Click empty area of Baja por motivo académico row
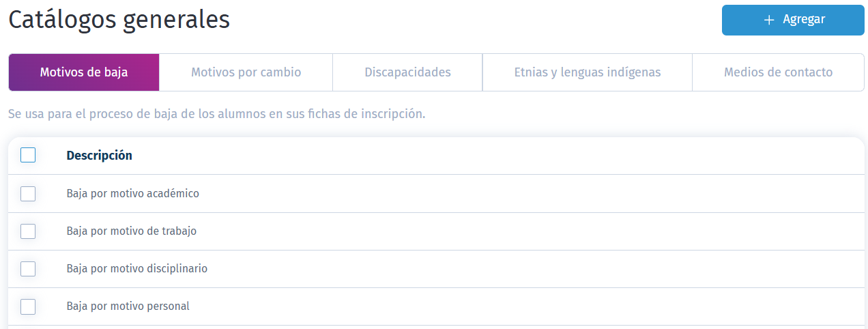 [532, 194]
